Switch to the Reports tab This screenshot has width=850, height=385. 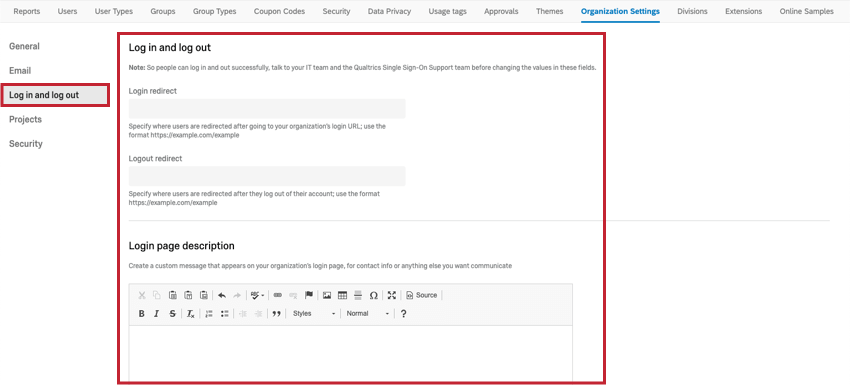[x=27, y=11]
